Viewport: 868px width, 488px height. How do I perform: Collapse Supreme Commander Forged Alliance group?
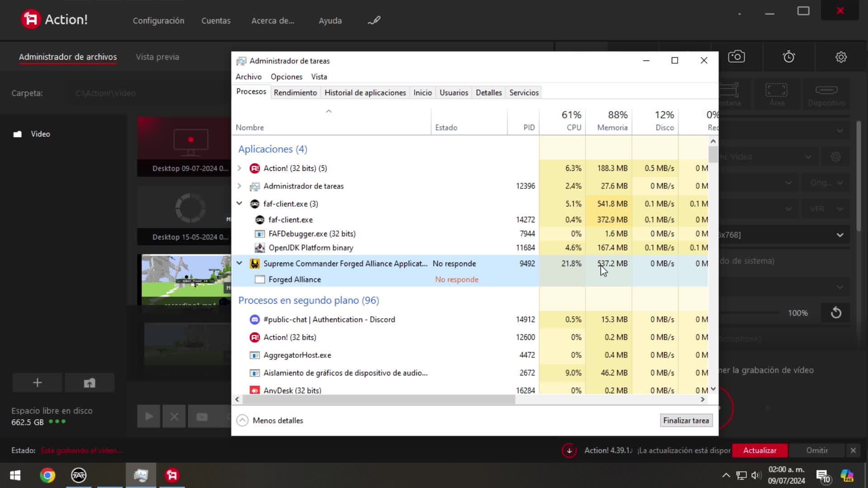tap(240, 263)
